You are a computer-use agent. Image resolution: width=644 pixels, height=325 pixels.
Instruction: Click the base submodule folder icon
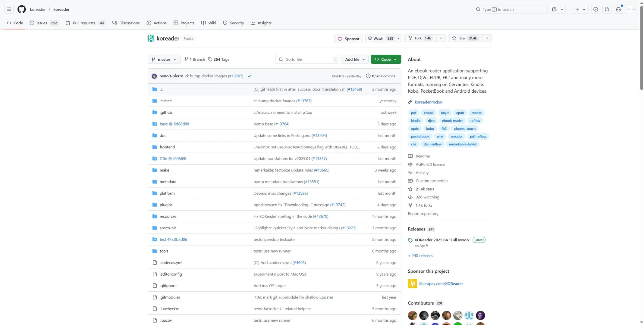click(155, 124)
